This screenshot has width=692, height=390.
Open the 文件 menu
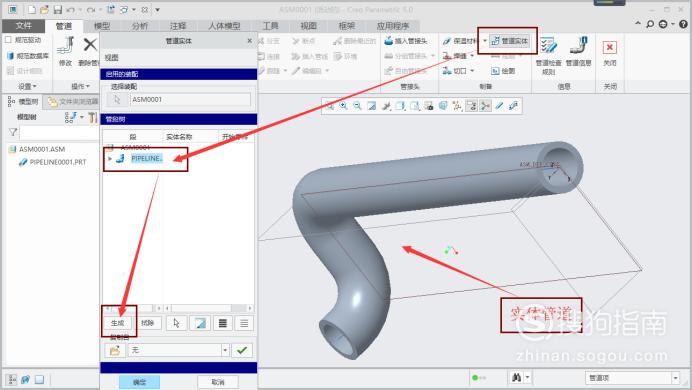(x=23, y=26)
